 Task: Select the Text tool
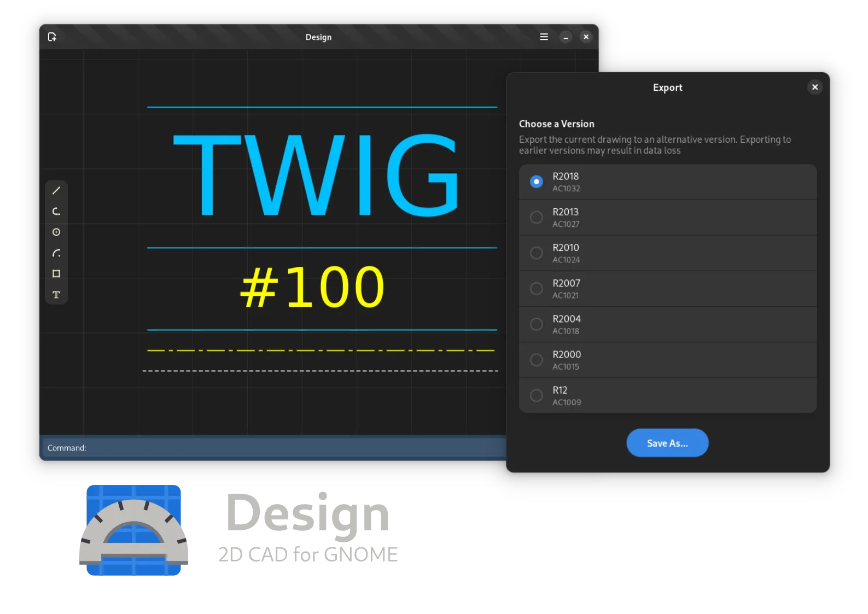[56, 295]
